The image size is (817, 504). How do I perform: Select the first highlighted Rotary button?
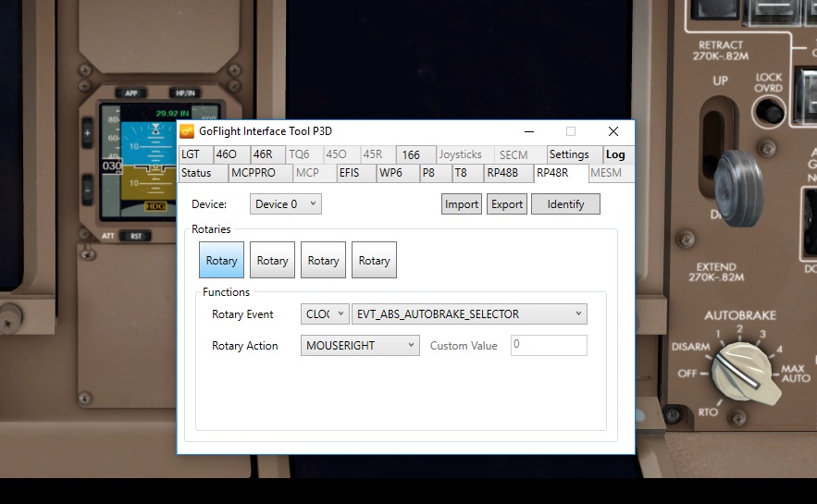[x=221, y=261]
